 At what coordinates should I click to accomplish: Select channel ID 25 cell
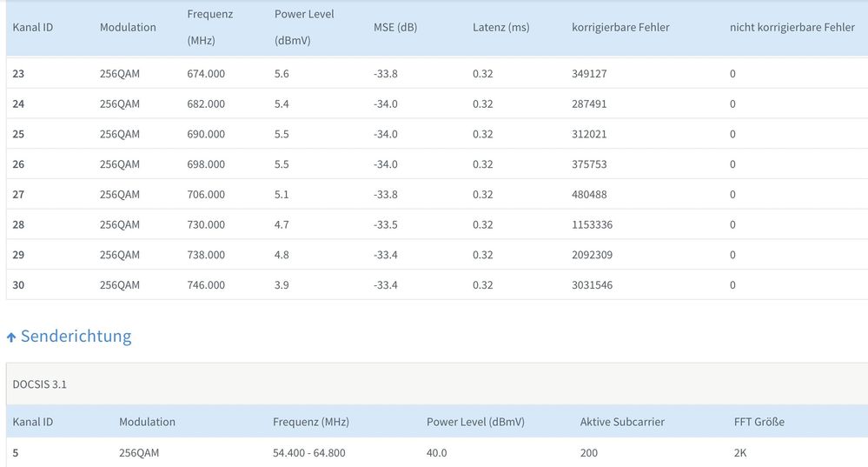coord(18,134)
